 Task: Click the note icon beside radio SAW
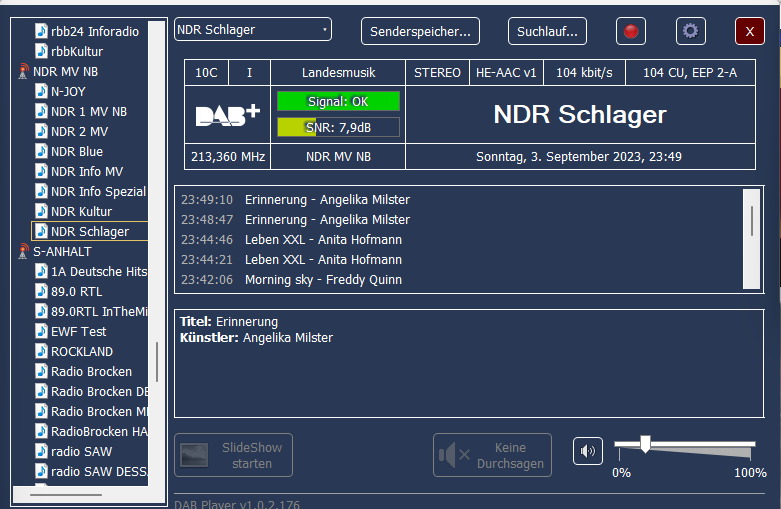(41, 451)
